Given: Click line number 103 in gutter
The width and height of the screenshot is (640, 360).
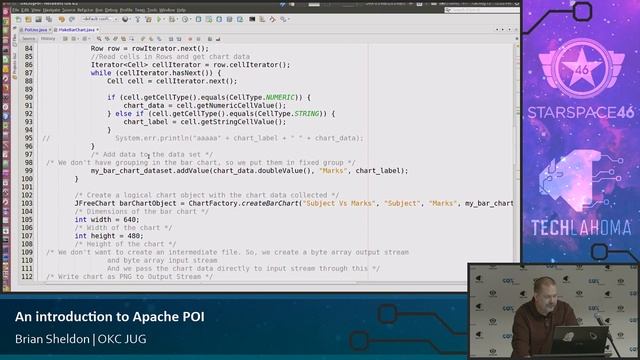Looking at the screenshot, I should [27, 203].
